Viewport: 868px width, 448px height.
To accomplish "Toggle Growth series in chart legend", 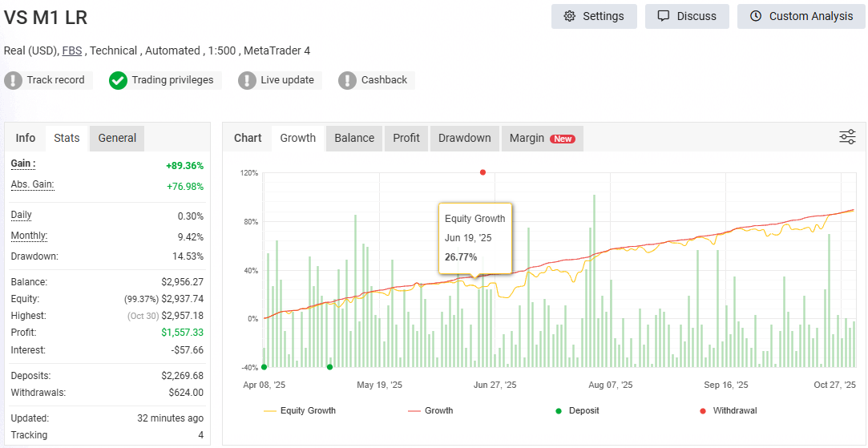I will click(430, 410).
